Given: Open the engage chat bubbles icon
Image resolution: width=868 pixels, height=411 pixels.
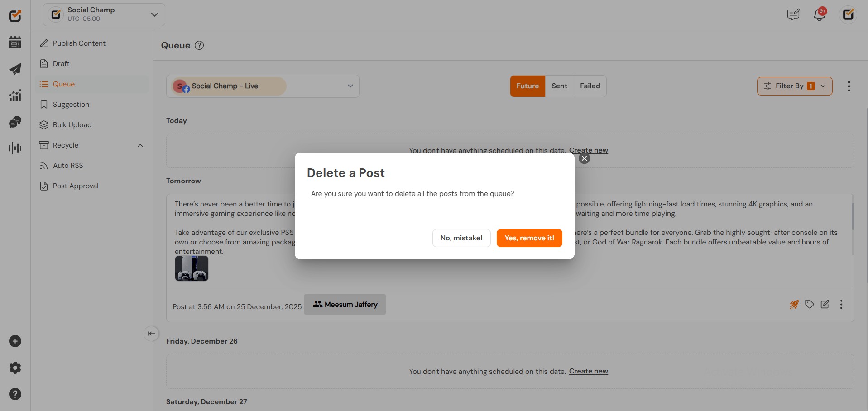Looking at the screenshot, I should pos(15,122).
